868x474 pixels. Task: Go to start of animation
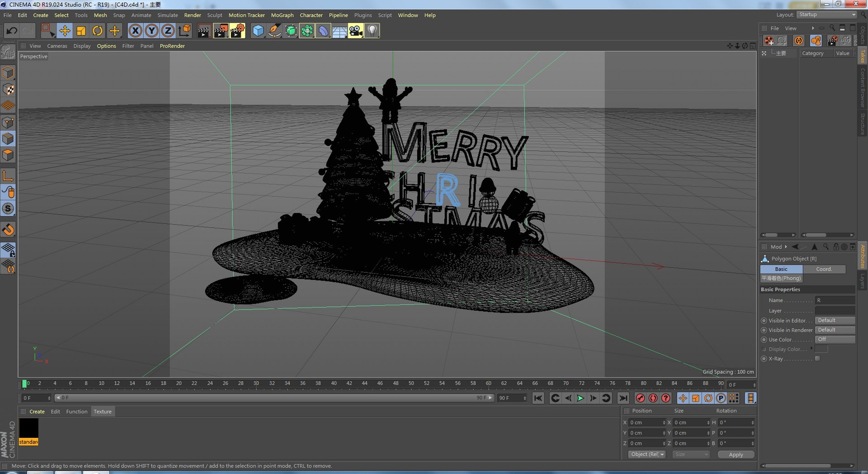tap(538, 398)
